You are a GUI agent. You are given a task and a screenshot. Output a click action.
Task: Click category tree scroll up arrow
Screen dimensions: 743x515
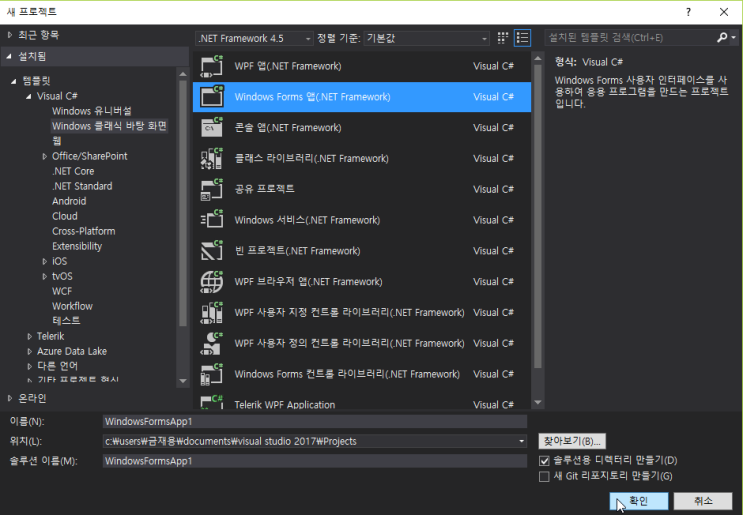pos(183,74)
